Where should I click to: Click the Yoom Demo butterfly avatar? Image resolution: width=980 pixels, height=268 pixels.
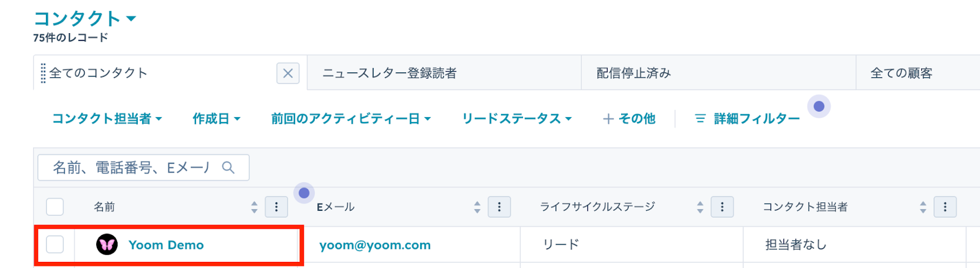click(x=107, y=245)
